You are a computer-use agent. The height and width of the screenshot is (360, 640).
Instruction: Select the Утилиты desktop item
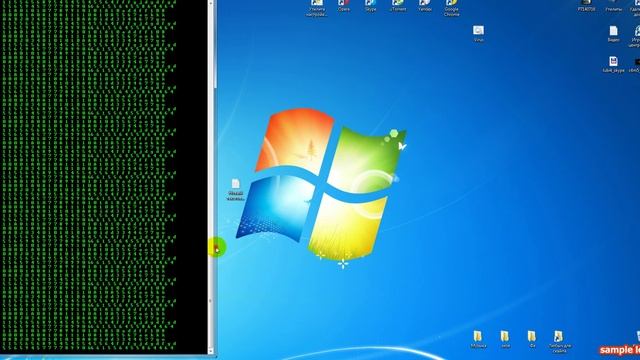click(x=613, y=5)
